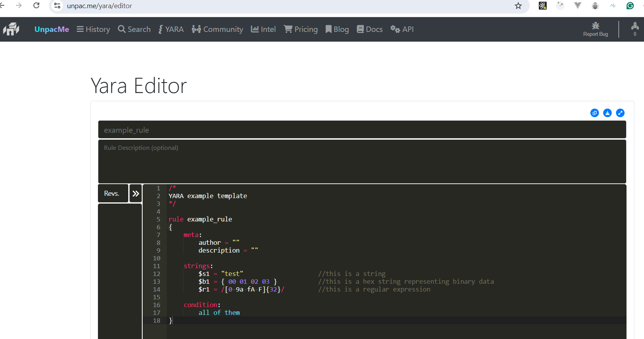The height and width of the screenshot is (339, 644).
Task: Click the $b1 hex string definition
Action: [x=238, y=281]
